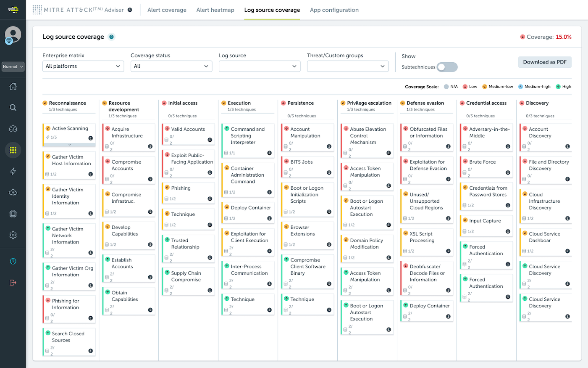Click info icon next to Adviser title
Screen dimensions: 588x368
pyautogui.click(x=130, y=10)
